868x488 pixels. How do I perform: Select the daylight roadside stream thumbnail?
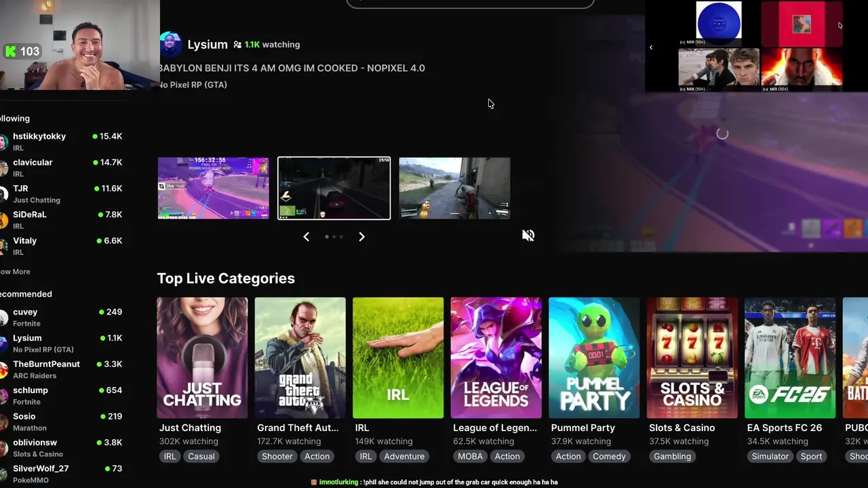(454, 188)
